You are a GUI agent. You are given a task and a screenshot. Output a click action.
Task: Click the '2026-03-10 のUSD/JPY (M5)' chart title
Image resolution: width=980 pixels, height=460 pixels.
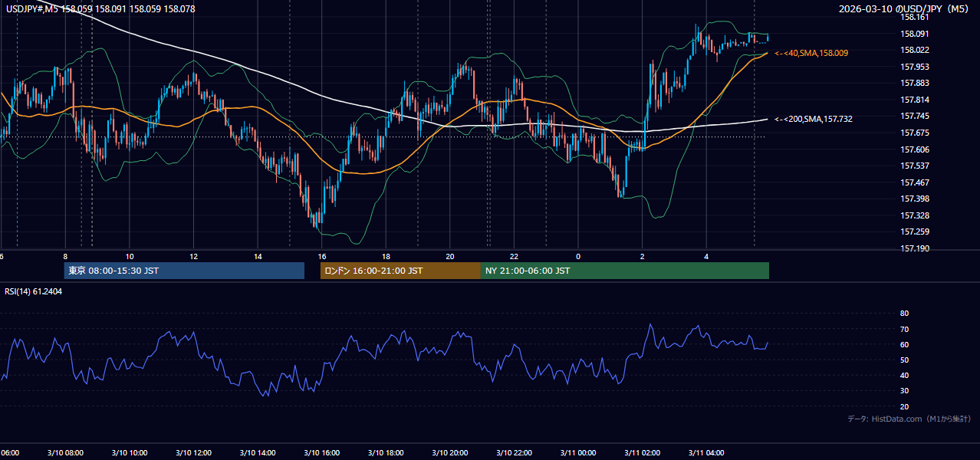click(904, 9)
